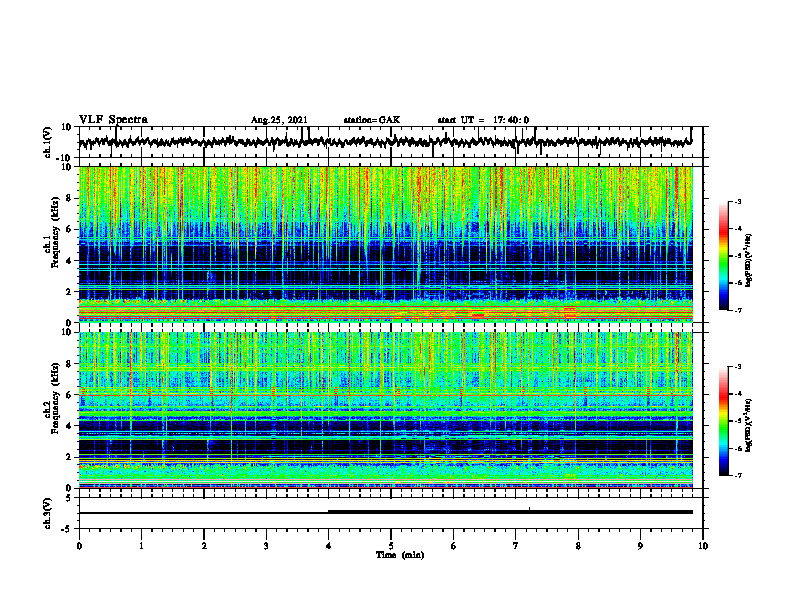Click the ch.1 "Frequency (kHz)" axis label
792x612 pixels.
pyautogui.click(x=56, y=232)
